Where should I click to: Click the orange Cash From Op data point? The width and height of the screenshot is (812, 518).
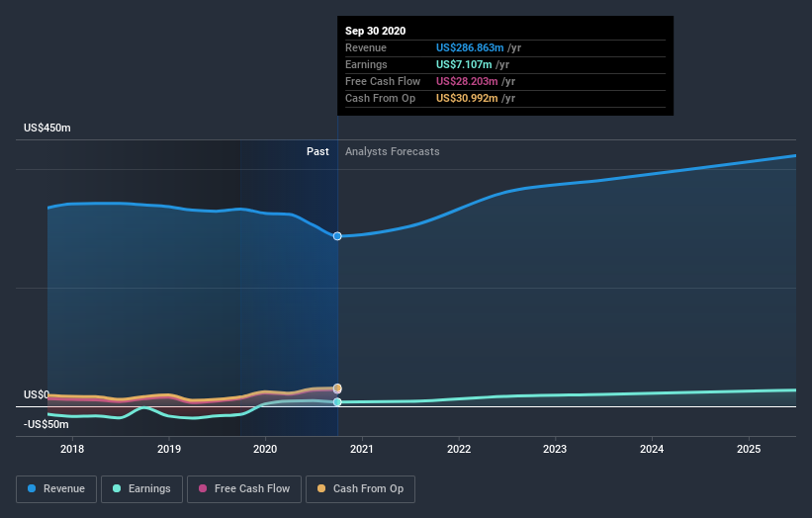[x=337, y=388]
